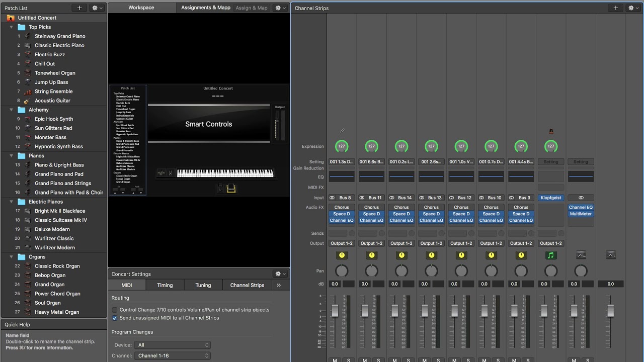
Task: Show more Concert Settings tabs with the double chevron
Action: point(278,285)
